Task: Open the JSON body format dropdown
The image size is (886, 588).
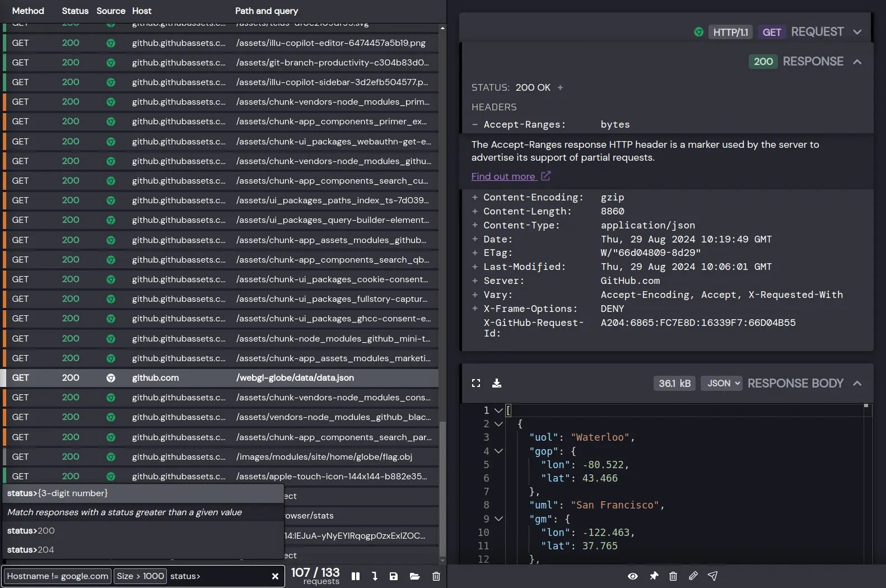Action: click(x=721, y=384)
